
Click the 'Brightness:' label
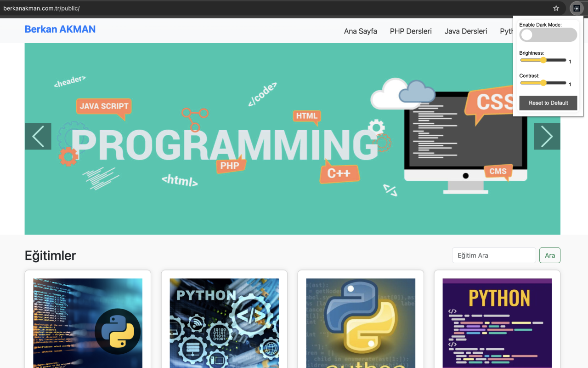(531, 53)
